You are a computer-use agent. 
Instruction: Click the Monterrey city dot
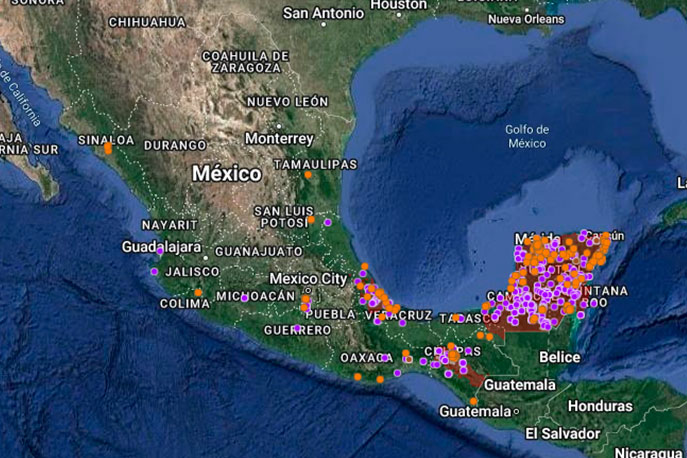[x=279, y=126]
